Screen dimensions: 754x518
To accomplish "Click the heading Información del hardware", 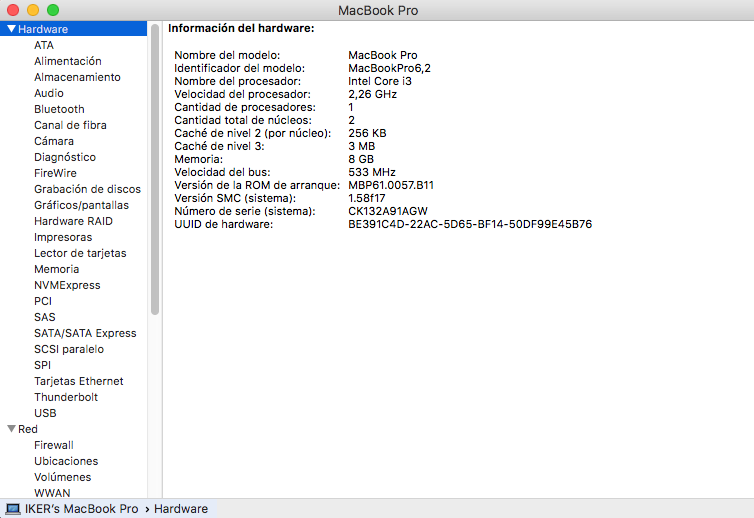I will point(241,28).
